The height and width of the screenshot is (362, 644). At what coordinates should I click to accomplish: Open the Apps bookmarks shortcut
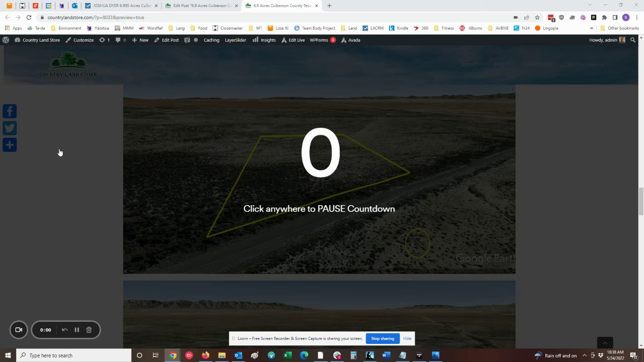[13, 28]
